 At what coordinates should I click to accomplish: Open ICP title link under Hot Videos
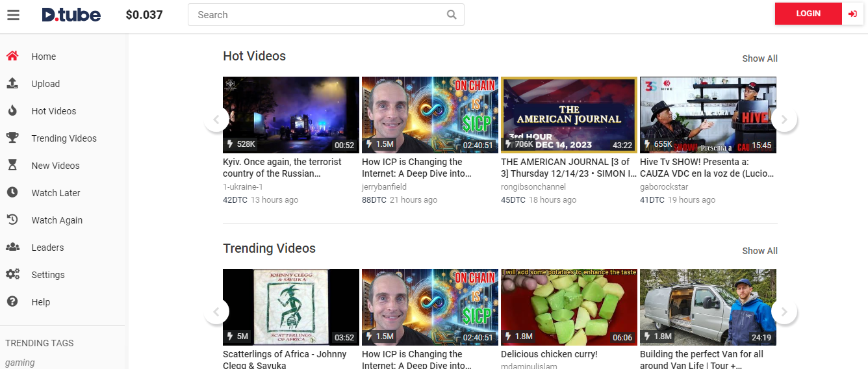(x=416, y=168)
